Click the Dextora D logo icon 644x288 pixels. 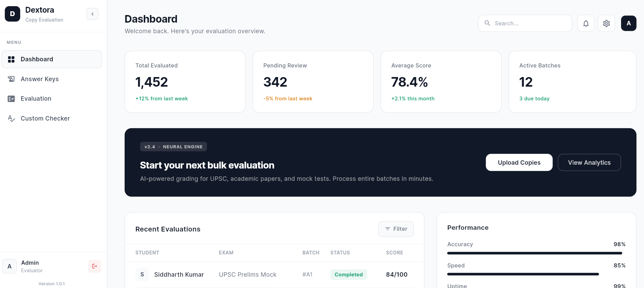coord(12,14)
